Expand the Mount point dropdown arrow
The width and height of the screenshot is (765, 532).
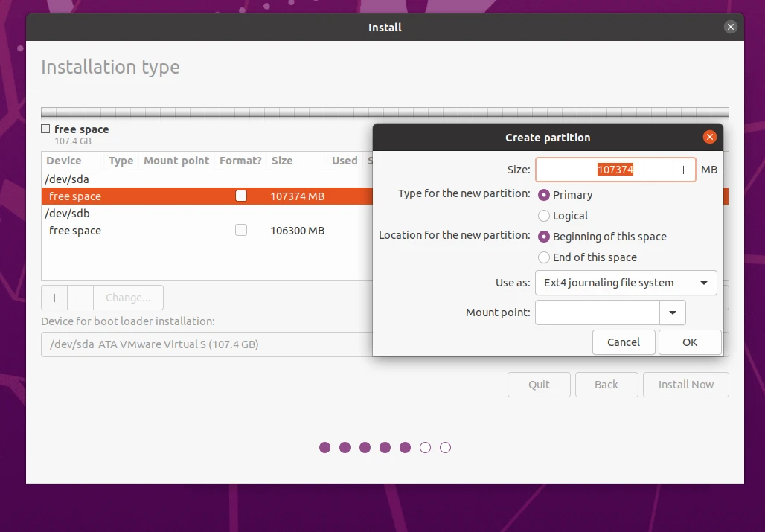(x=673, y=313)
